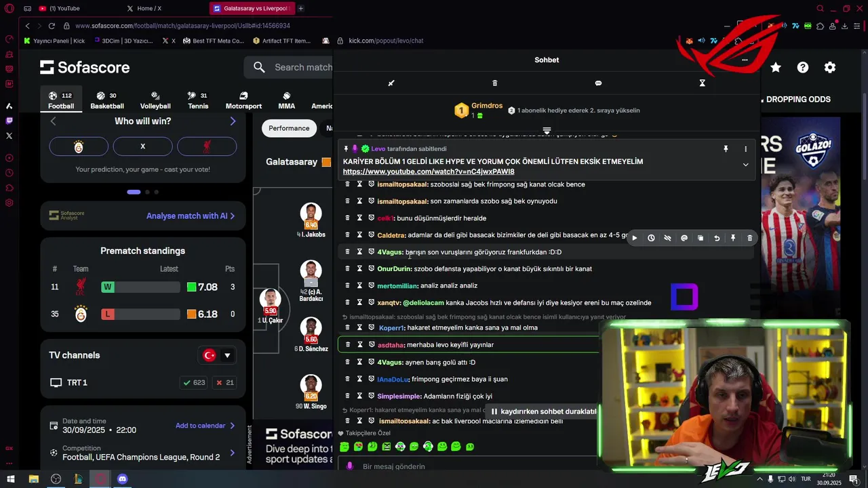
Task: Open the vertical dots menu on pinned message
Action: pos(745,149)
